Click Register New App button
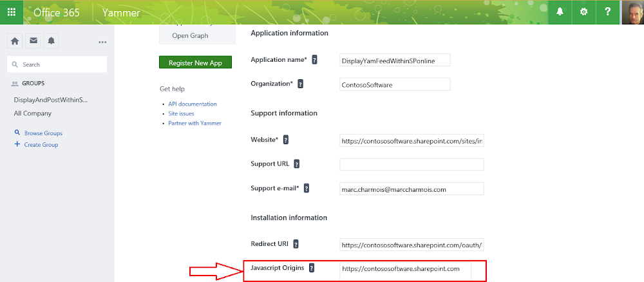Screen dimensions: 644x282 [x=196, y=63]
